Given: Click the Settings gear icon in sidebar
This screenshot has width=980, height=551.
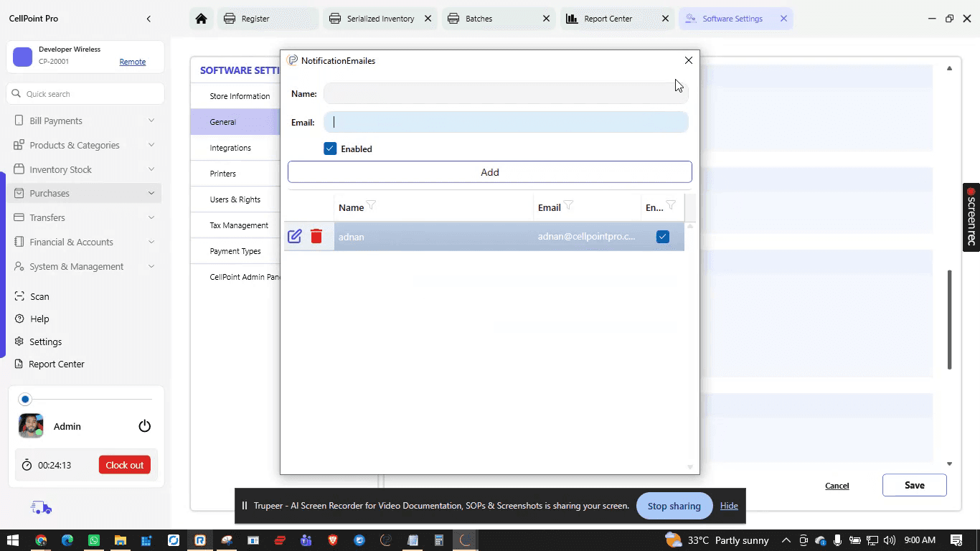Looking at the screenshot, I should point(19,342).
